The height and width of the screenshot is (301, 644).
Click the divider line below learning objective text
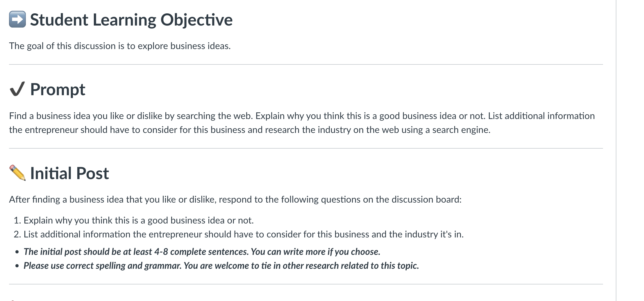click(306, 64)
